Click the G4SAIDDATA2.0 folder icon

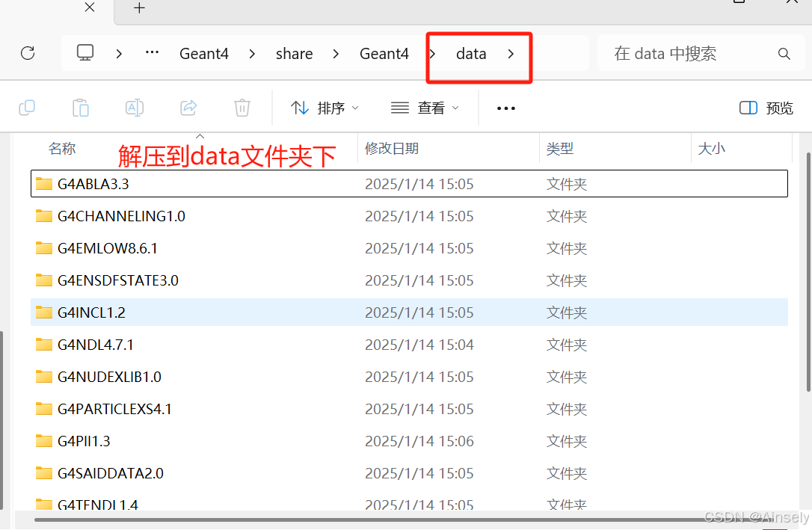[44, 472]
